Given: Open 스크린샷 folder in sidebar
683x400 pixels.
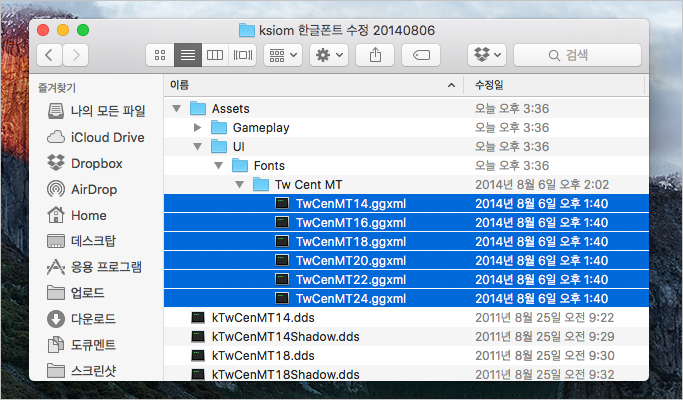Looking at the screenshot, I should (x=81, y=371).
